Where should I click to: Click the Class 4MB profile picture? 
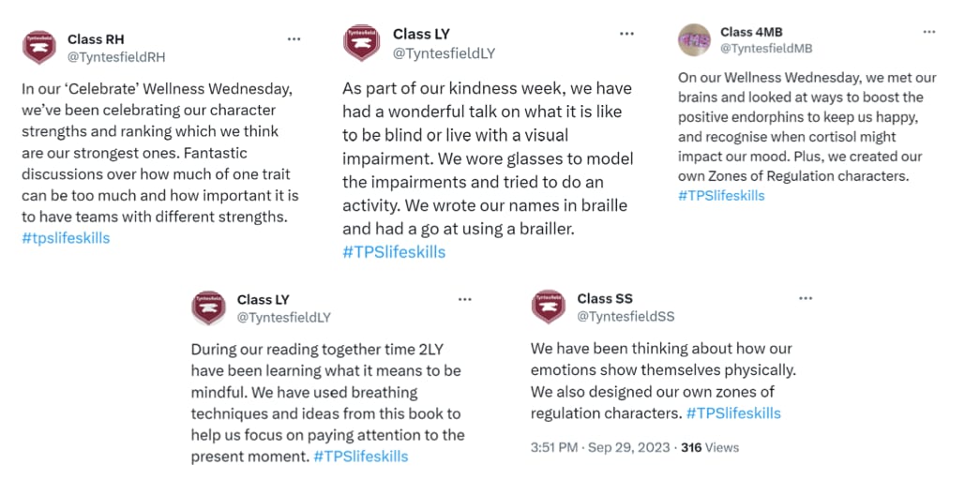[x=694, y=39]
